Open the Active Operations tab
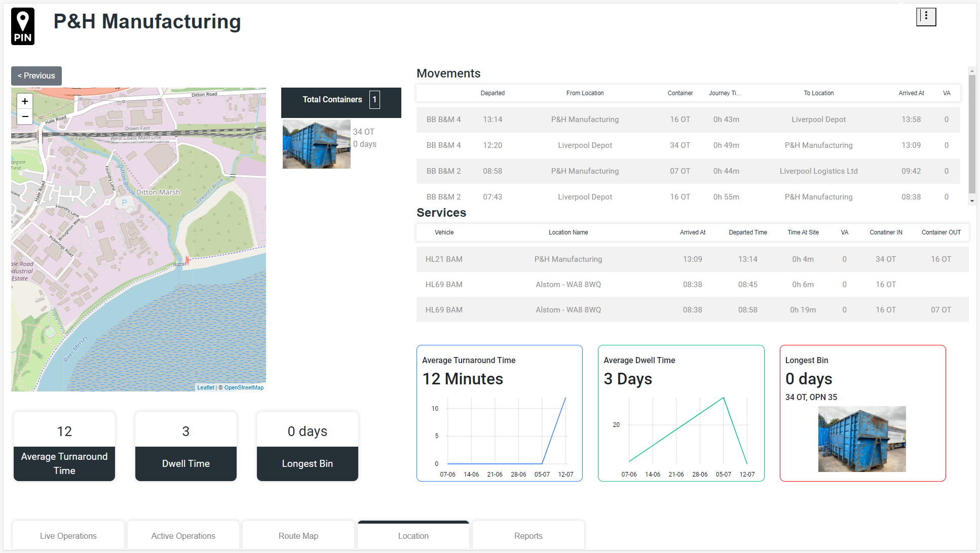The width and height of the screenshot is (980, 553). [x=183, y=536]
